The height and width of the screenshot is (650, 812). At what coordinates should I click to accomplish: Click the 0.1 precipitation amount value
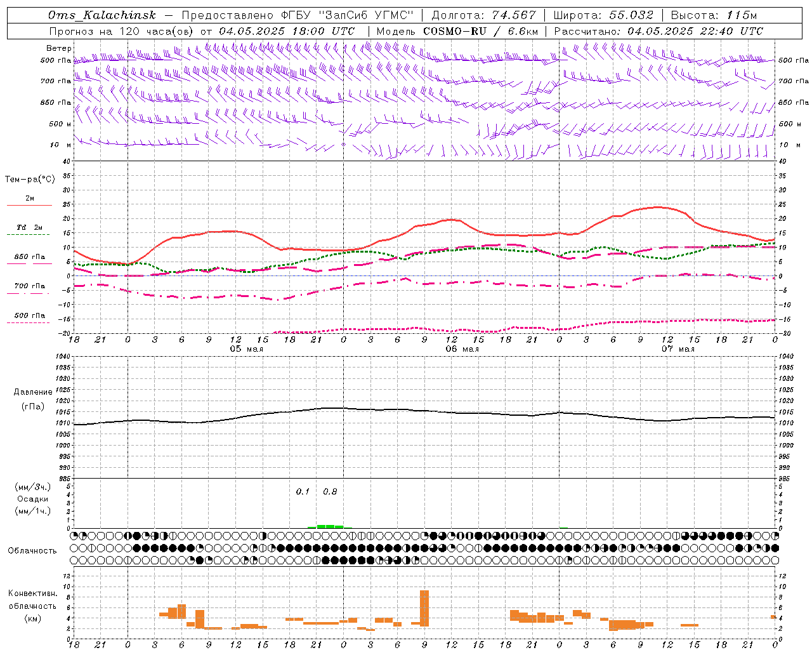point(303,491)
